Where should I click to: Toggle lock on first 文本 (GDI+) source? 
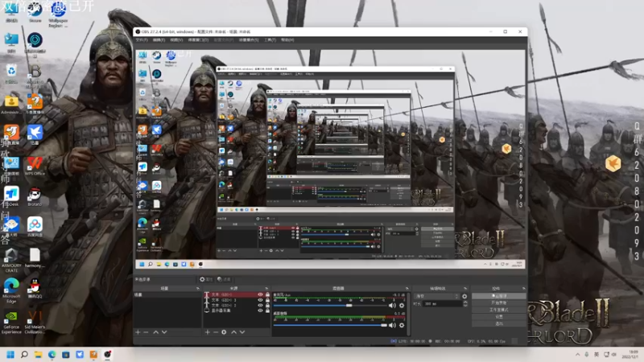267,294
